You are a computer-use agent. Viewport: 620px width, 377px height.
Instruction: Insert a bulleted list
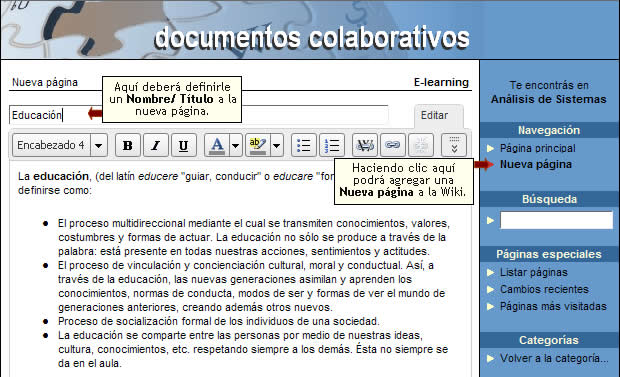[x=303, y=145]
